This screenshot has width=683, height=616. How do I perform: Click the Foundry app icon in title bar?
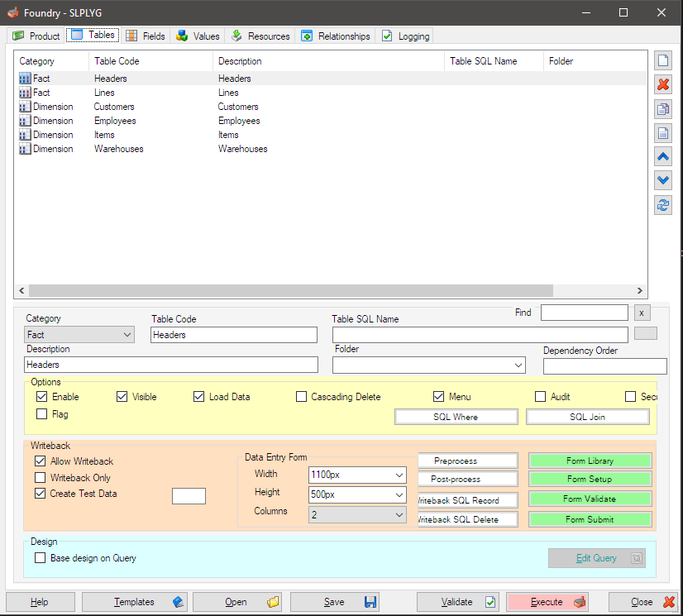(x=13, y=12)
